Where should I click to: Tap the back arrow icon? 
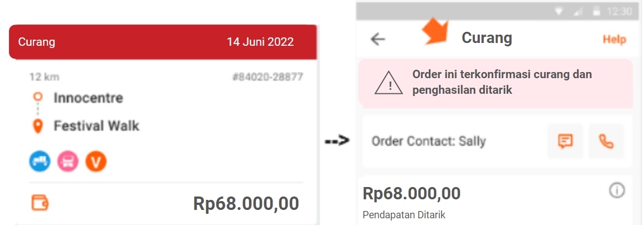378,39
